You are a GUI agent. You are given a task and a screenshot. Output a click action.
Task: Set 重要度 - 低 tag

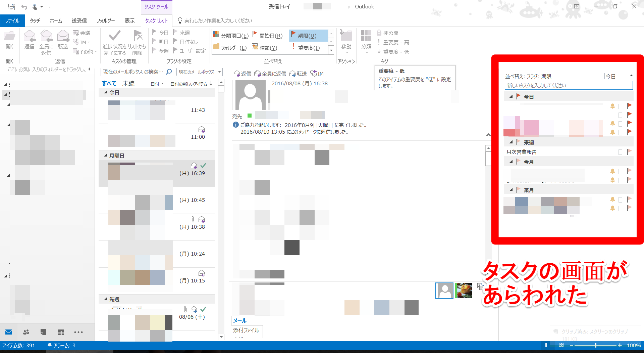point(393,52)
